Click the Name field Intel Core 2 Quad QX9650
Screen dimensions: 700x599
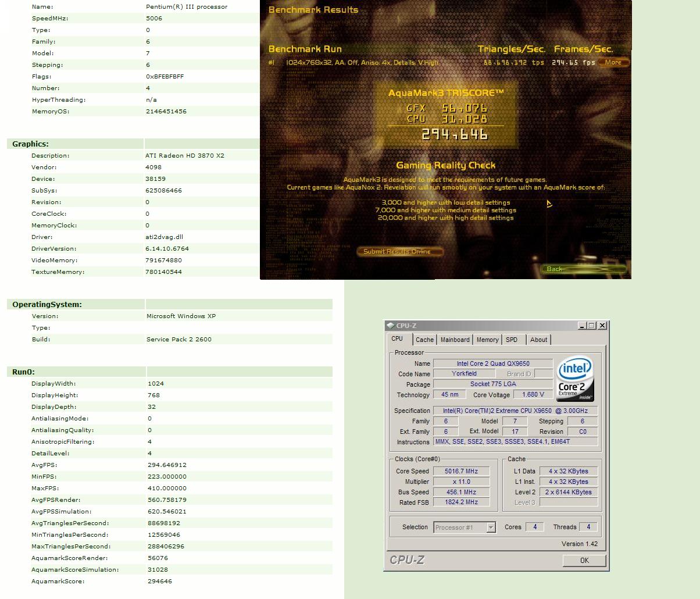pyautogui.click(x=493, y=363)
